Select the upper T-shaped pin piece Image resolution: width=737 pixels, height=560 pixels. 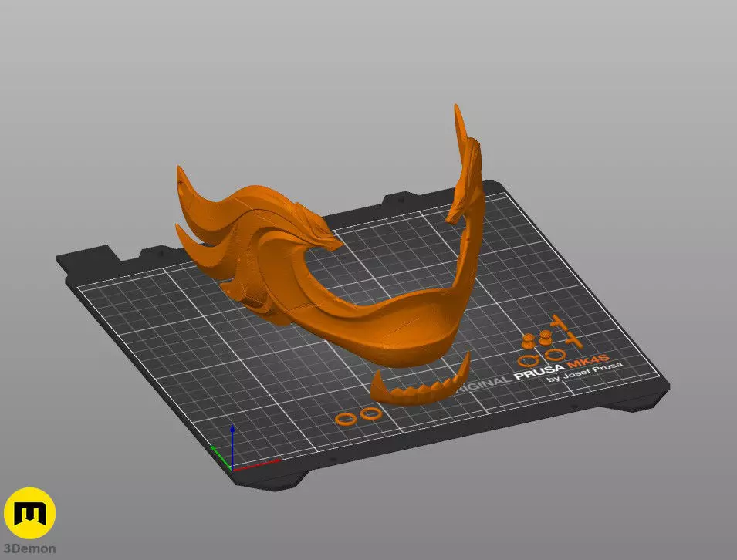pos(560,323)
